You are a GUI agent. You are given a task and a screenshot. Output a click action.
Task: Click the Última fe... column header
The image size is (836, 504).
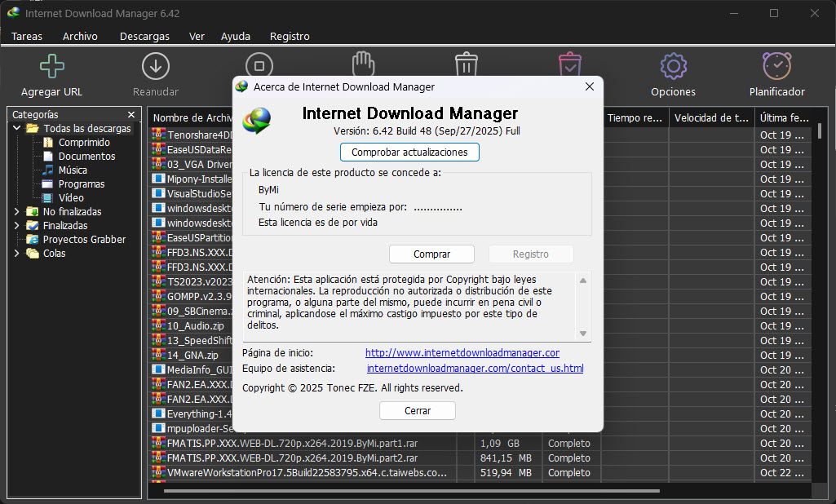(785, 118)
